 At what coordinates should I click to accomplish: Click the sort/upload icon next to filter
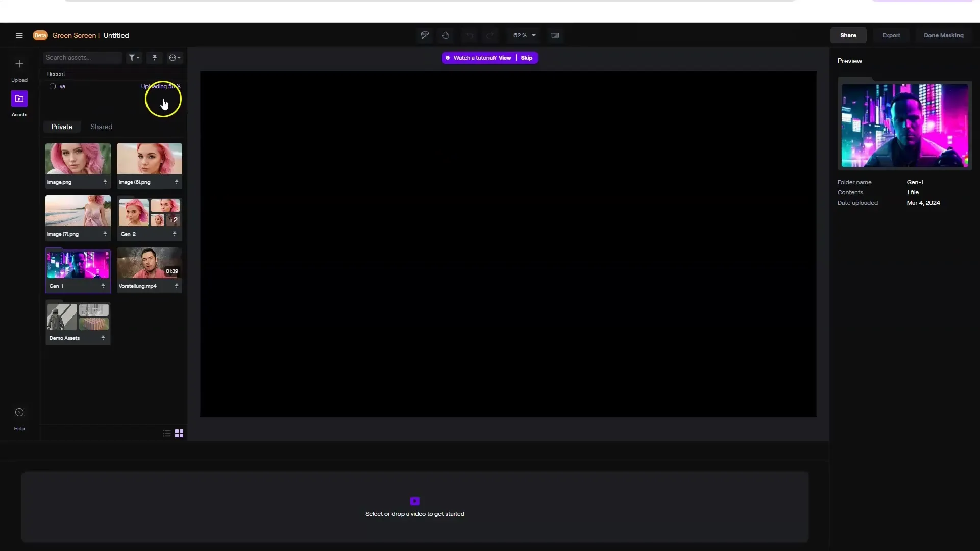tap(154, 57)
